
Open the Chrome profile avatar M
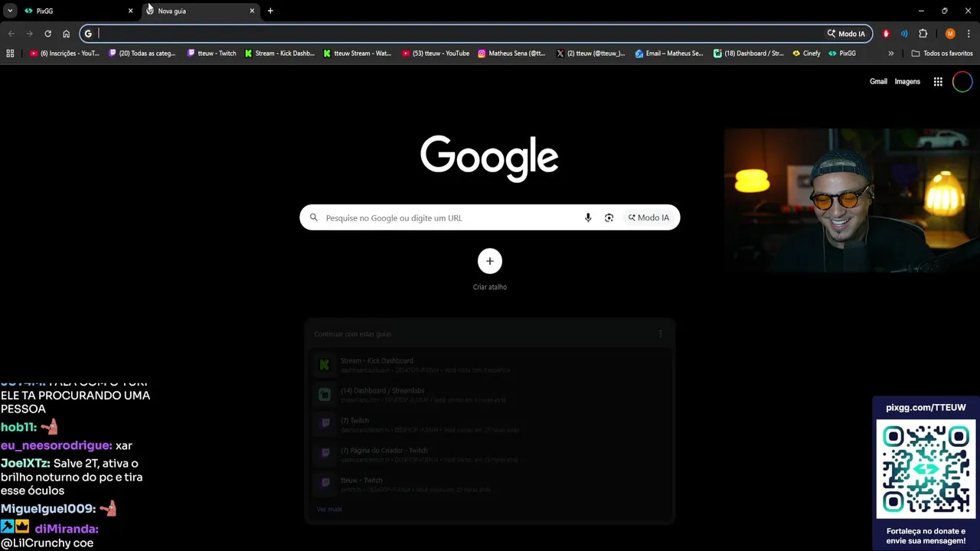click(x=950, y=34)
